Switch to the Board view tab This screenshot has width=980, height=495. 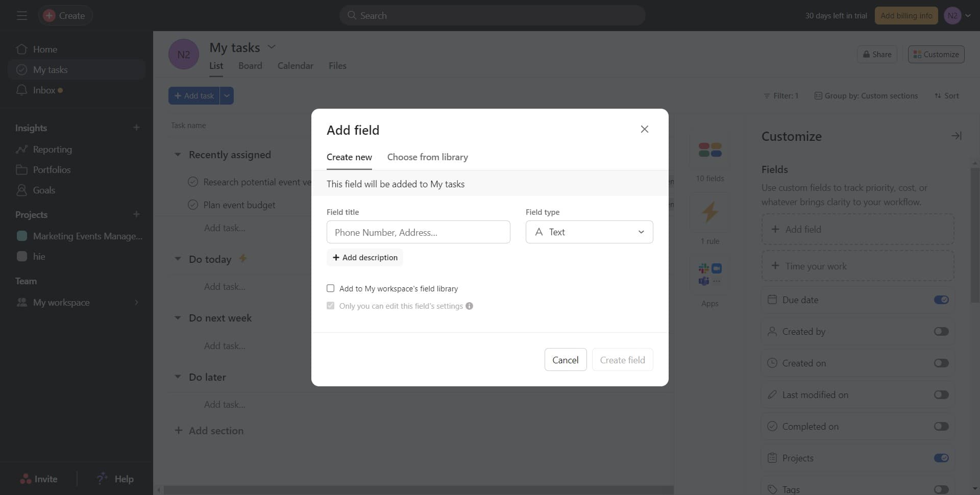tap(250, 66)
